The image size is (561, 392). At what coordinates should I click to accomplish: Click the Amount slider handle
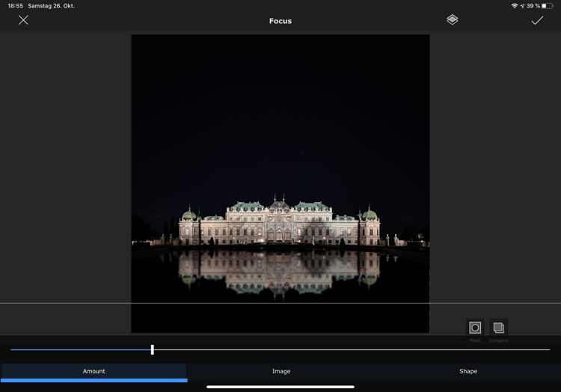click(153, 349)
